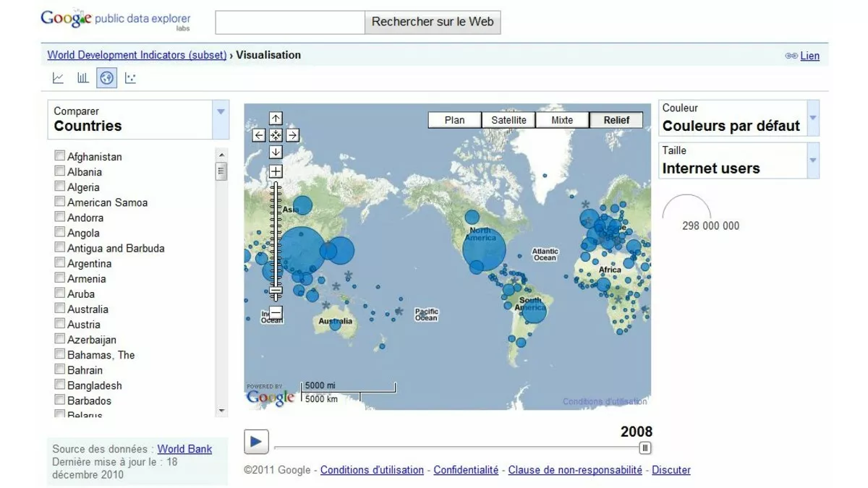Switch map to Plan view
The image size is (868, 488).
click(x=455, y=120)
